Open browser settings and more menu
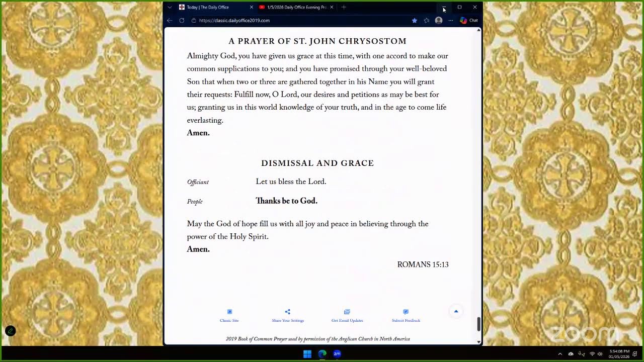The image size is (644, 362). click(451, 21)
